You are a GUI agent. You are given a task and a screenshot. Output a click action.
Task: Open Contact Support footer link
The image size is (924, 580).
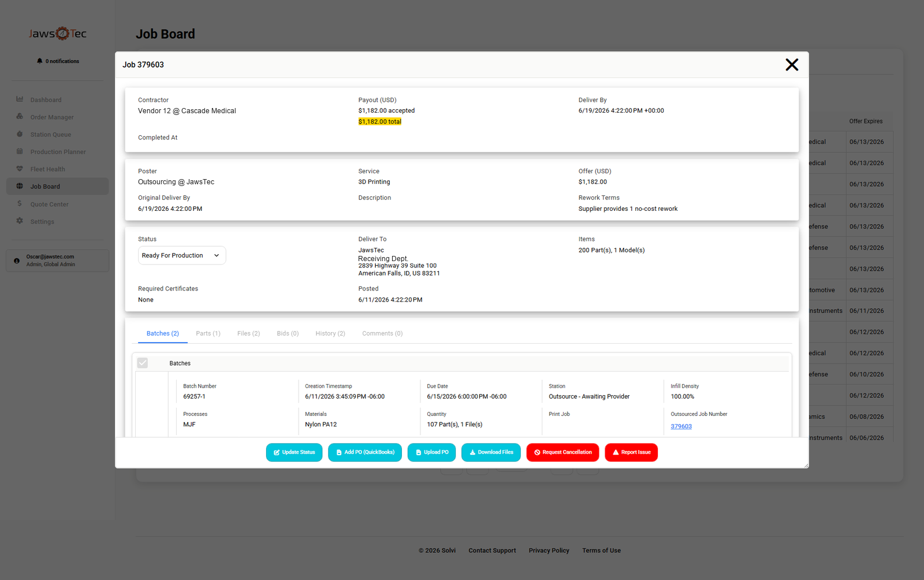[x=492, y=551]
